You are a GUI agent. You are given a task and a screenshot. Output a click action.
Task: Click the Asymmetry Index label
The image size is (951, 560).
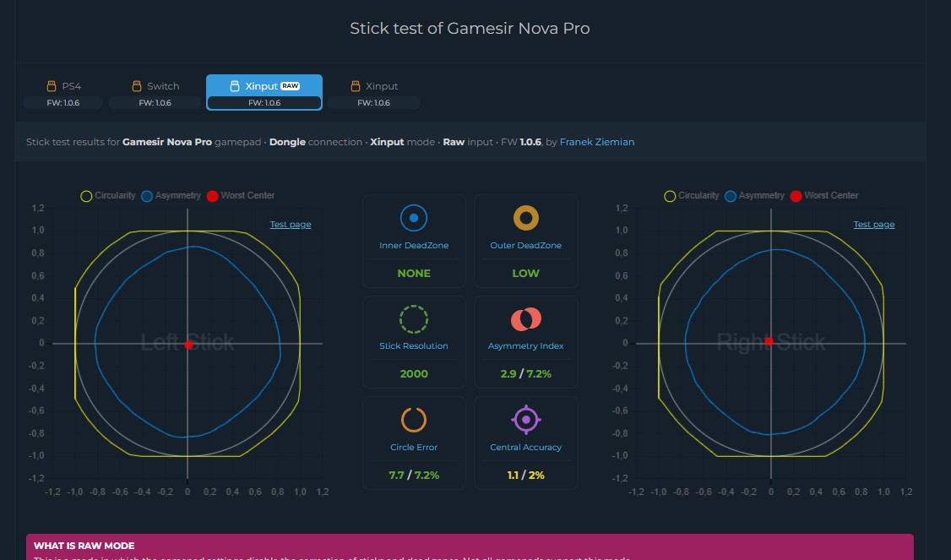[526, 346]
